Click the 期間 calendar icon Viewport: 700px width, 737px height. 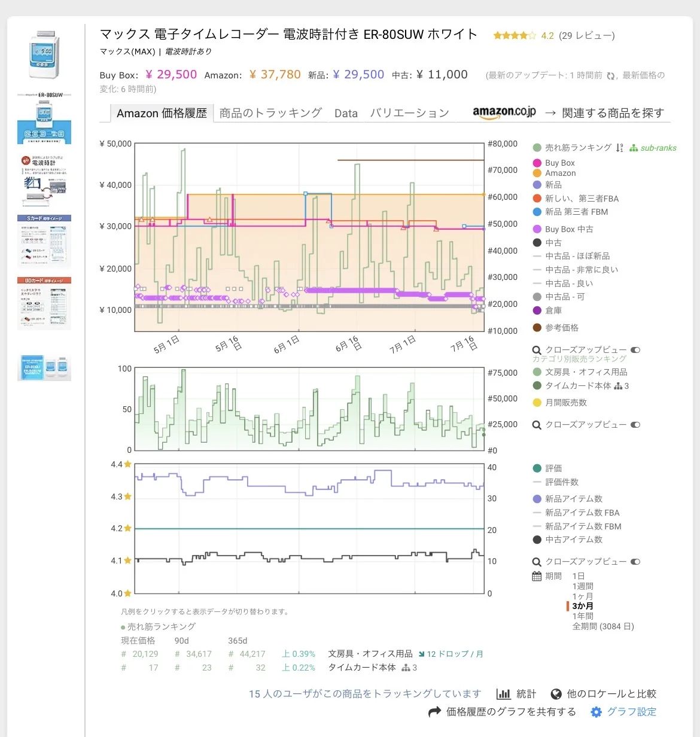(x=537, y=576)
